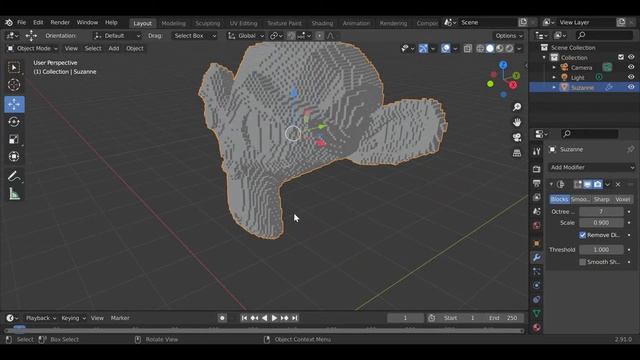
Task: Toggle modifier viewport display button
Action: click(x=587, y=184)
